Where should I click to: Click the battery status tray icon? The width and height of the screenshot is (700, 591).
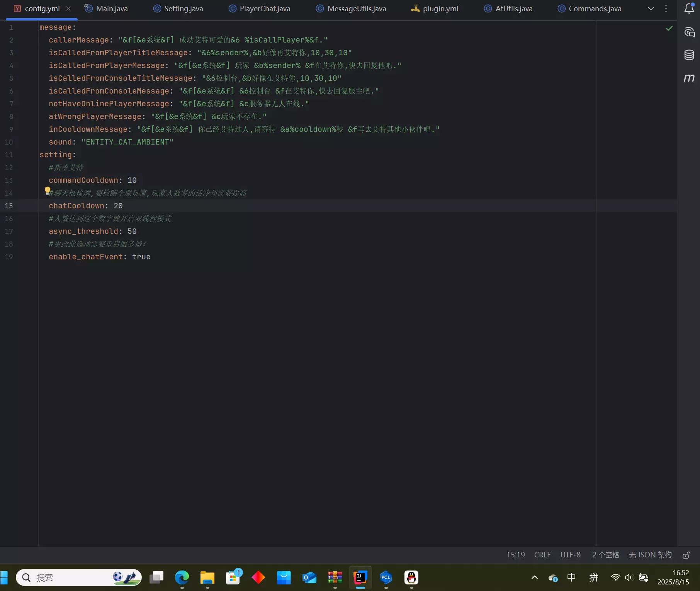[644, 577]
